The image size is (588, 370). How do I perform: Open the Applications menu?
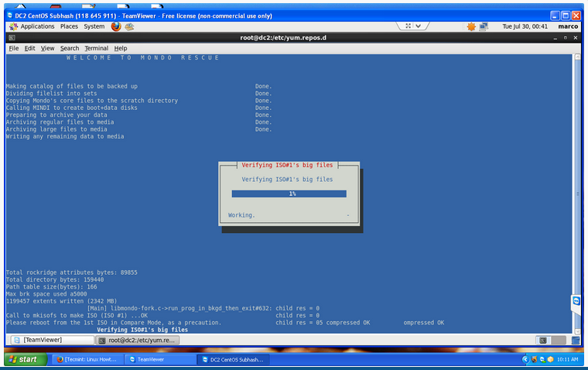tap(37, 26)
